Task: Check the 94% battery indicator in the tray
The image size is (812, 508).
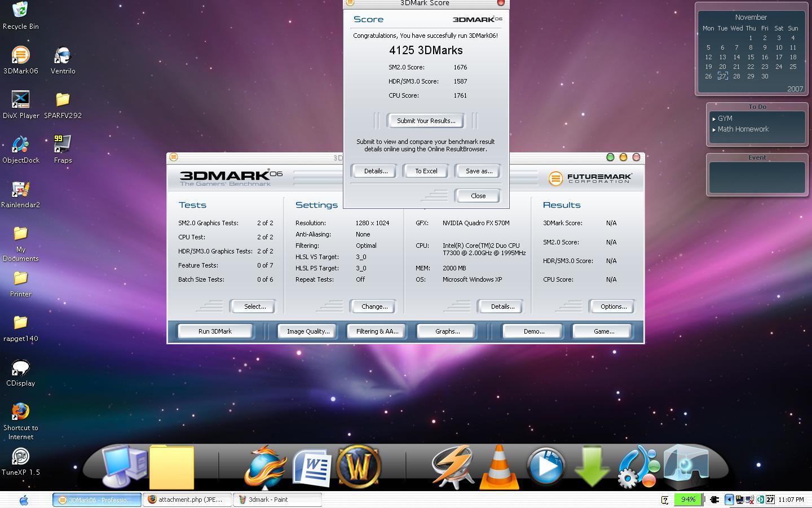Action: coord(689,500)
